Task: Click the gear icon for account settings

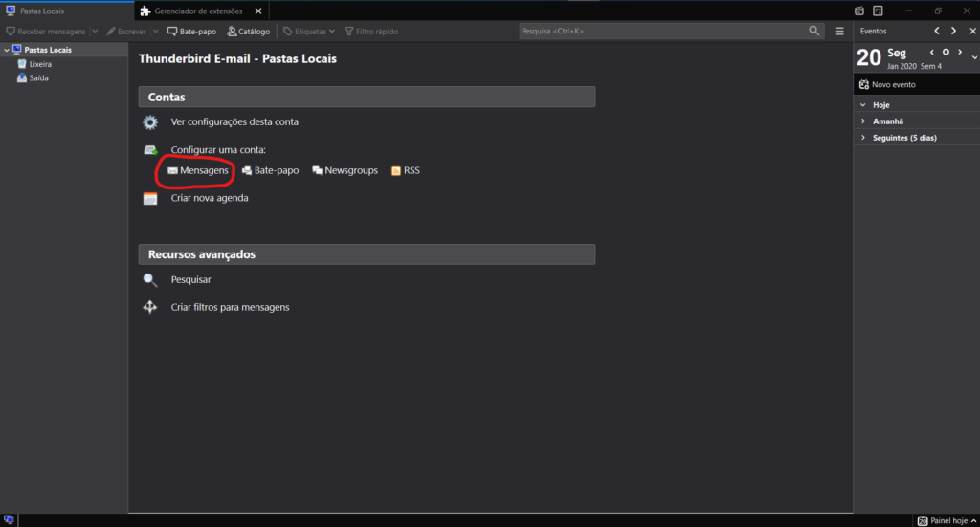Action: click(x=150, y=121)
